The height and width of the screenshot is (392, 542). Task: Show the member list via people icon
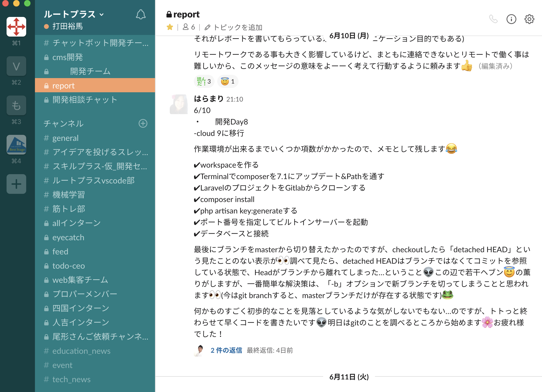[x=188, y=27]
